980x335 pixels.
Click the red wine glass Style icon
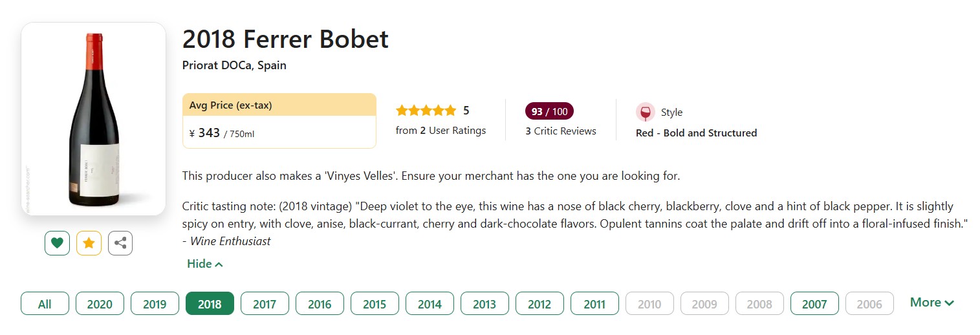point(645,112)
